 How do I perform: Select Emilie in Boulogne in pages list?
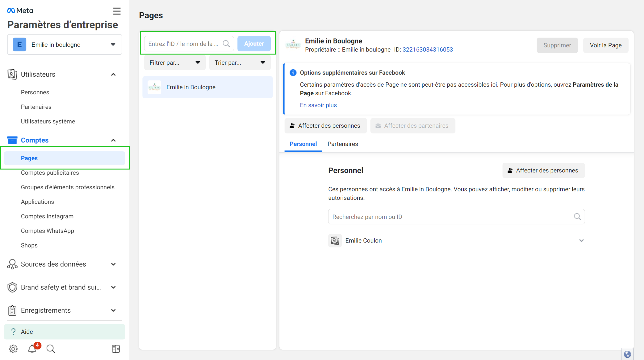pos(207,87)
